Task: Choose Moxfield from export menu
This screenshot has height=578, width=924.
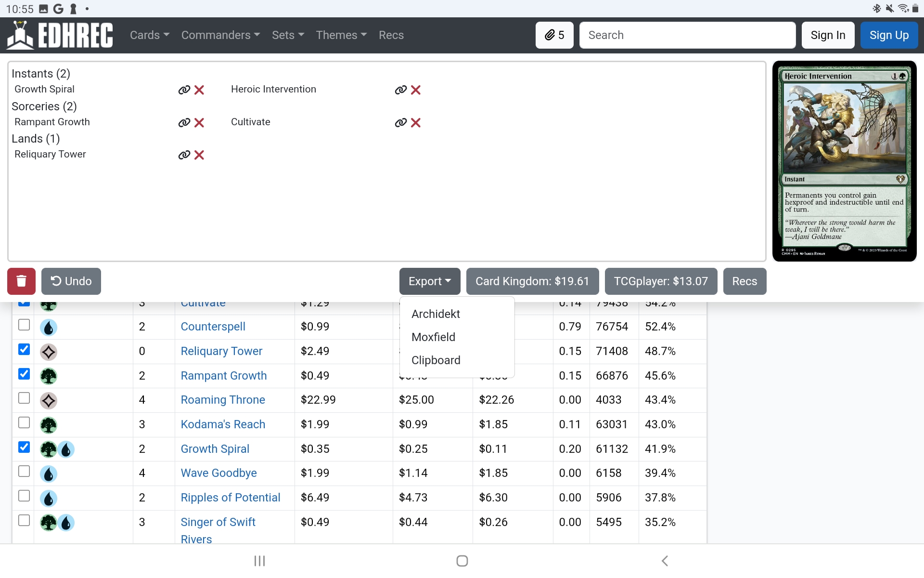Action: tap(433, 337)
